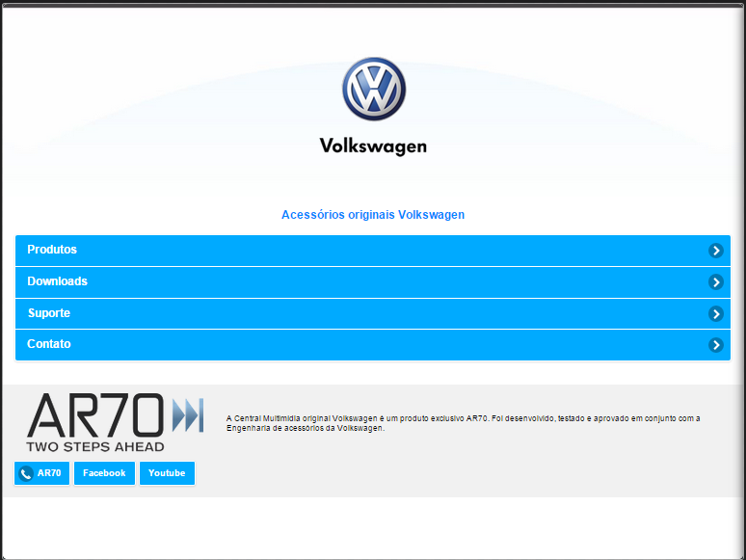This screenshot has height=560, width=746.
Task: Open the Facebook button
Action: click(104, 473)
